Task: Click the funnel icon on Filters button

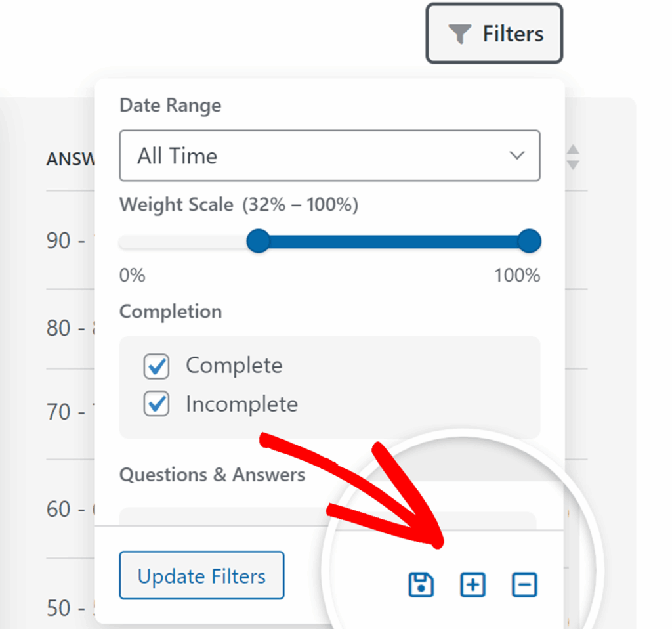Action: (460, 34)
